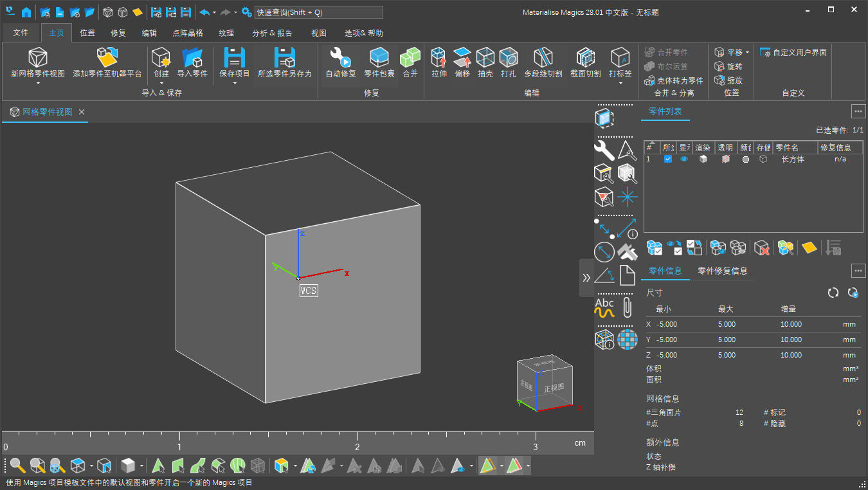Screen dimensions: 868x490
Task: Click the yellow platform icon under part list
Action: pyautogui.click(x=809, y=248)
